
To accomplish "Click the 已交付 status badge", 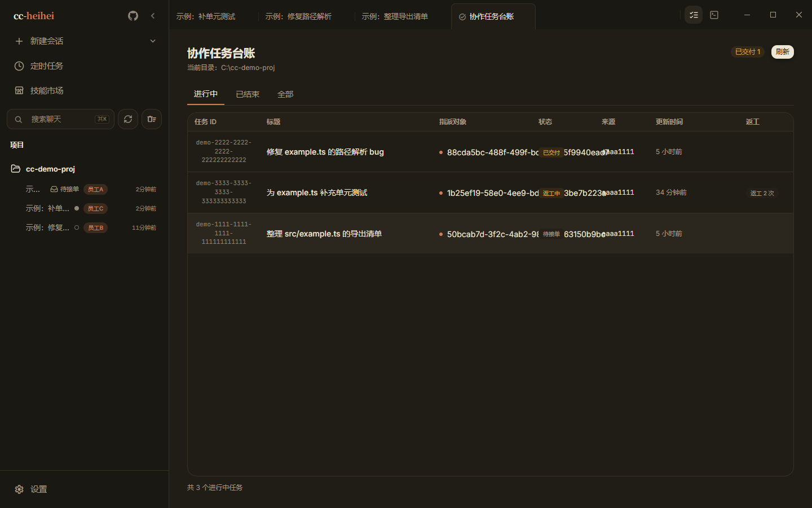I will 551,152.
